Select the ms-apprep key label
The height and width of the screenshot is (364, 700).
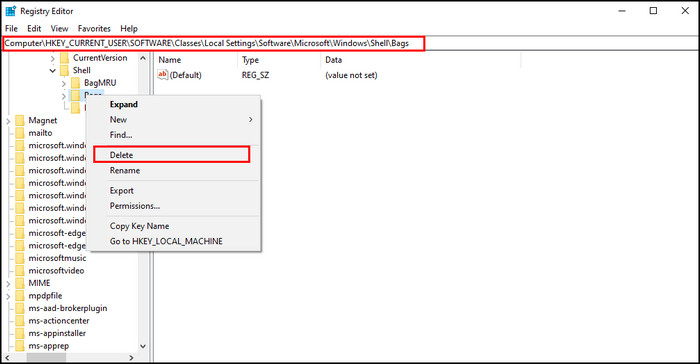point(49,346)
